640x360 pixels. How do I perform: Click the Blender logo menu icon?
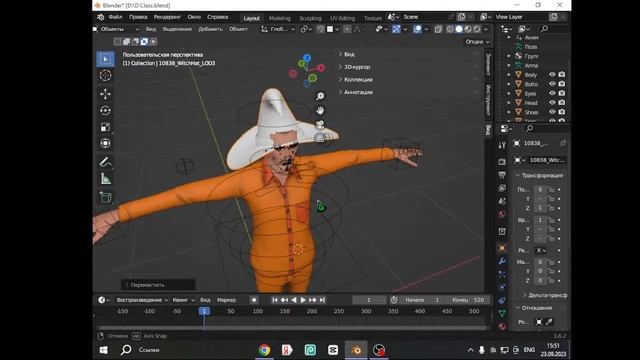100,17
